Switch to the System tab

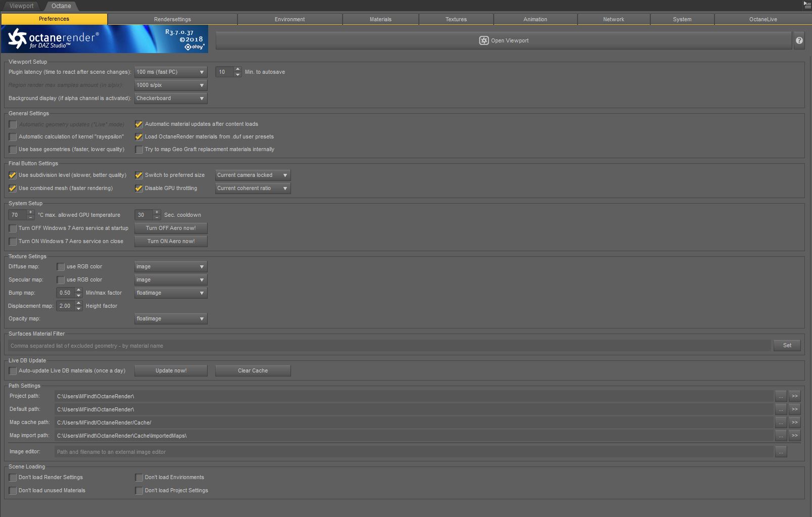(682, 19)
